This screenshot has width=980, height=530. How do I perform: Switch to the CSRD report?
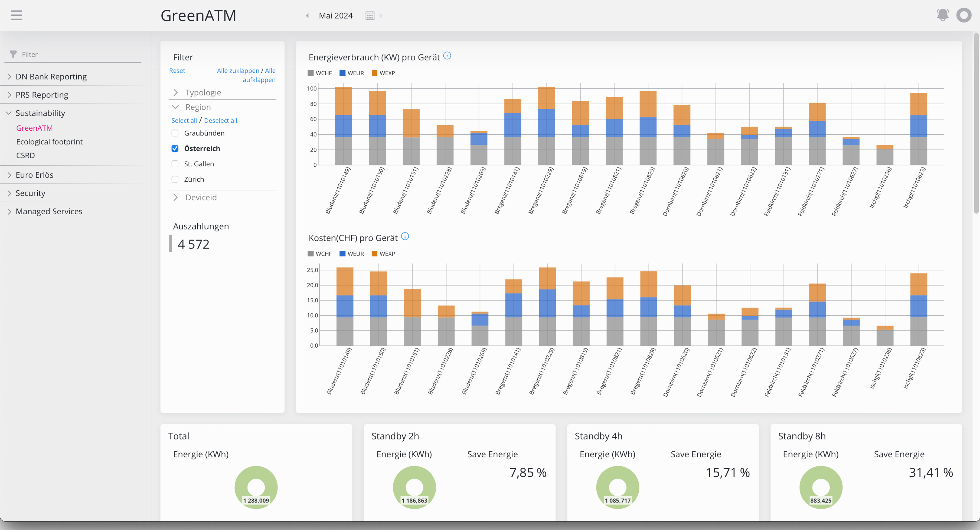click(25, 155)
